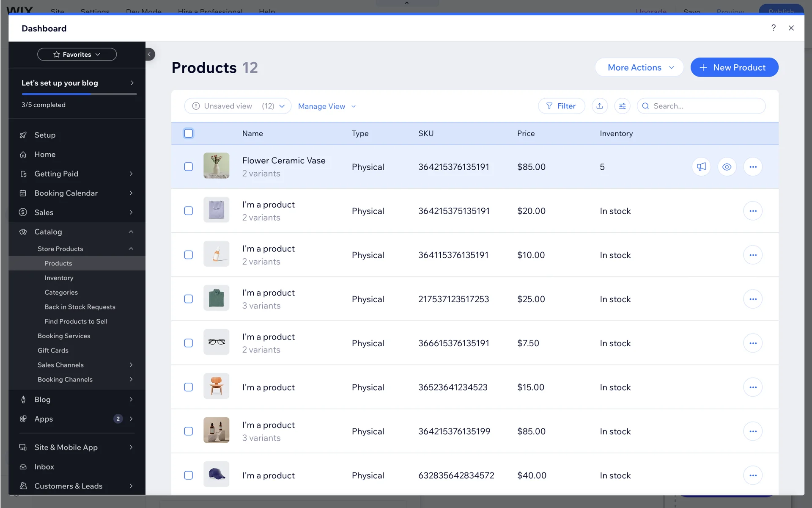This screenshot has height=508, width=812.
Task: Click the New Product button
Action: [x=734, y=67]
